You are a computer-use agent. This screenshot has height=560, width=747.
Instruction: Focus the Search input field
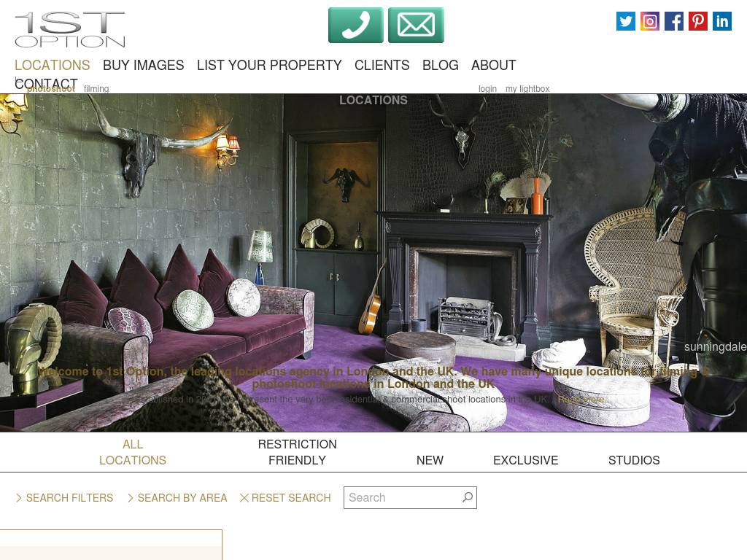(404, 497)
